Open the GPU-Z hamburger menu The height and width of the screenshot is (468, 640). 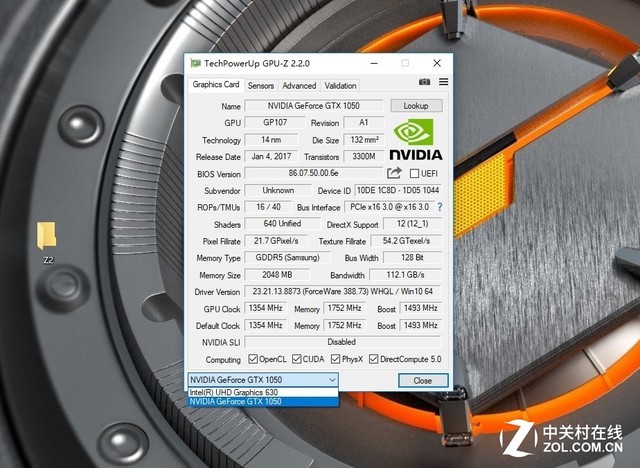tap(444, 82)
